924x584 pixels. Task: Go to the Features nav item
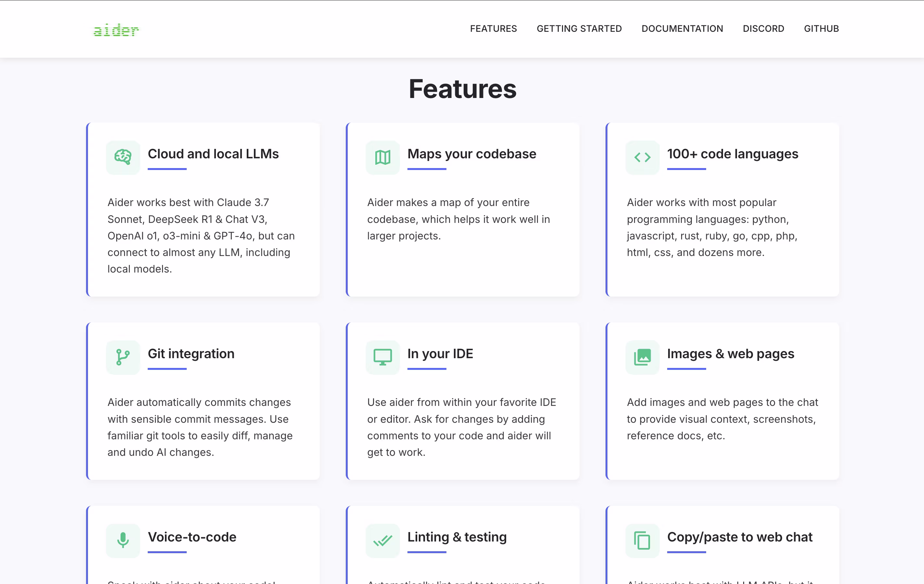pyautogui.click(x=493, y=29)
